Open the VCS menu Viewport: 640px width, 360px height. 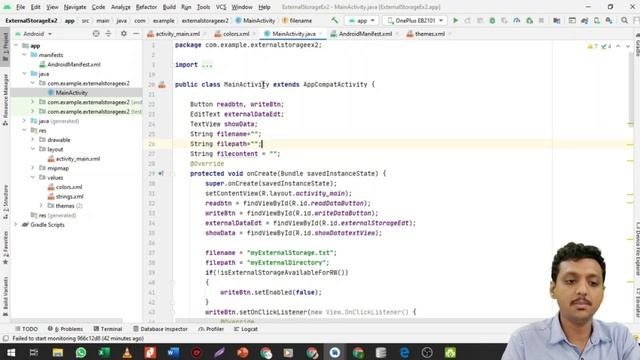click(221, 7)
